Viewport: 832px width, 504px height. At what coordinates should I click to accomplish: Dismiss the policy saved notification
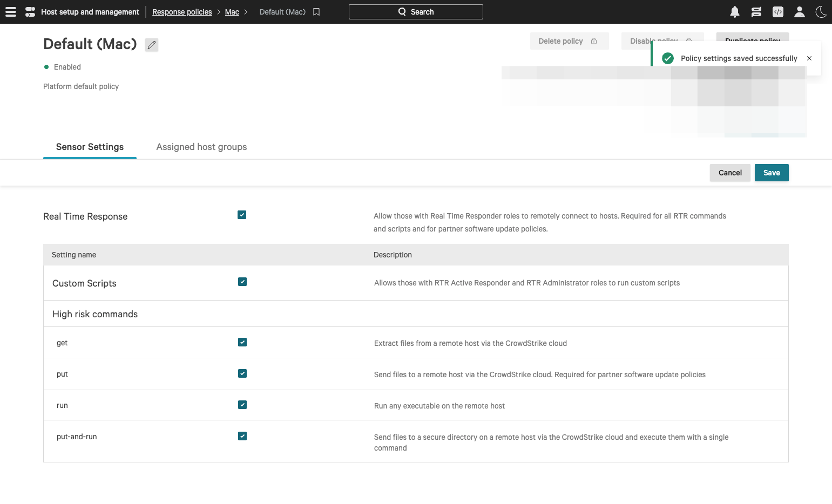tap(809, 58)
